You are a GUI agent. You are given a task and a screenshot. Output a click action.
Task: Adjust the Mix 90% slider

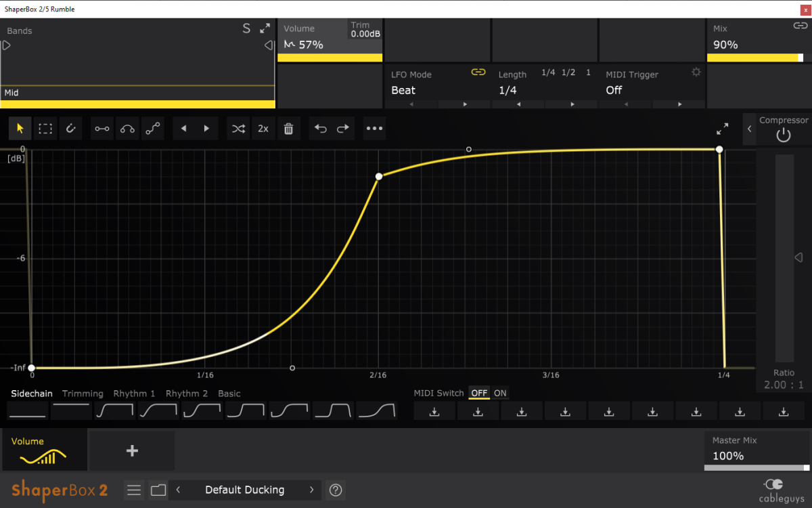tap(758, 58)
